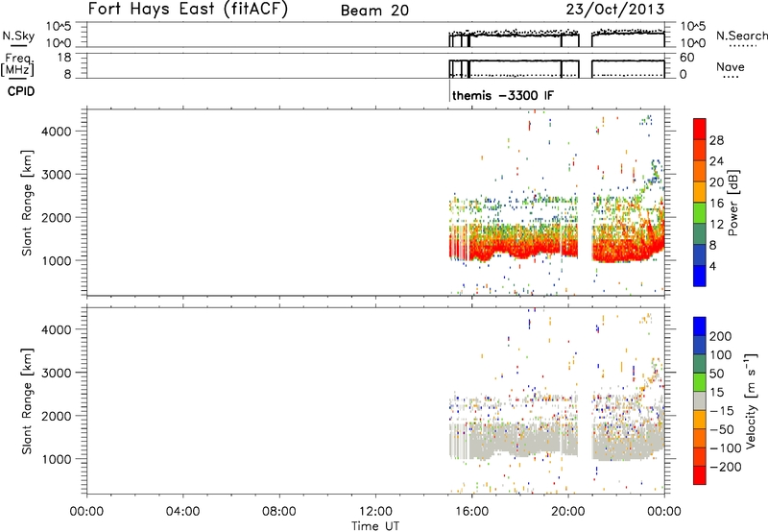Click the '1000' tick on velocity panel
Screen dimensions: 768x532
pyautogui.click(x=57, y=459)
